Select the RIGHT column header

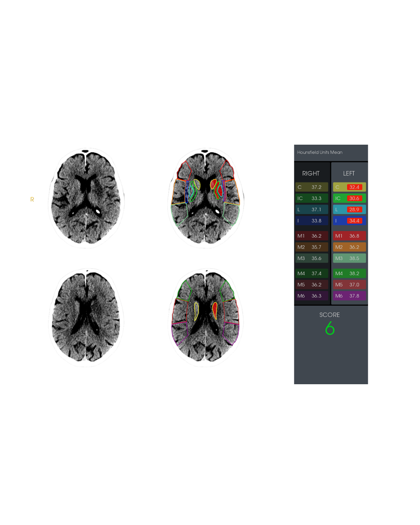[x=311, y=173]
